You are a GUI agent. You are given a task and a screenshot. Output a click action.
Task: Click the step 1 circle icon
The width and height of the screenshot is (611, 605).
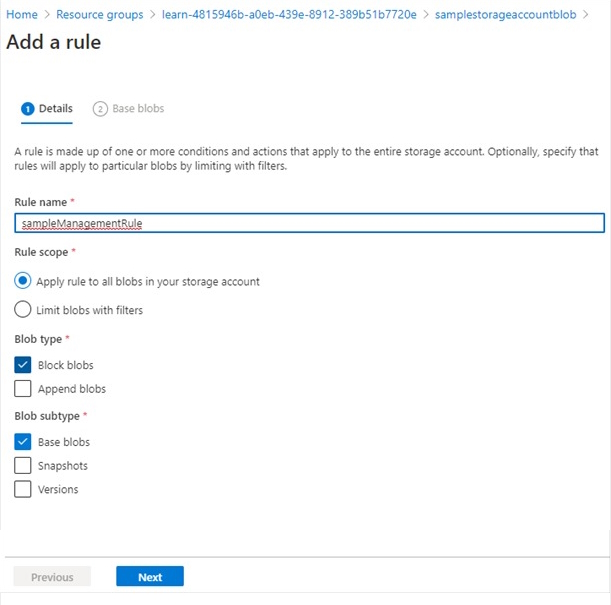tap(28, 108)
